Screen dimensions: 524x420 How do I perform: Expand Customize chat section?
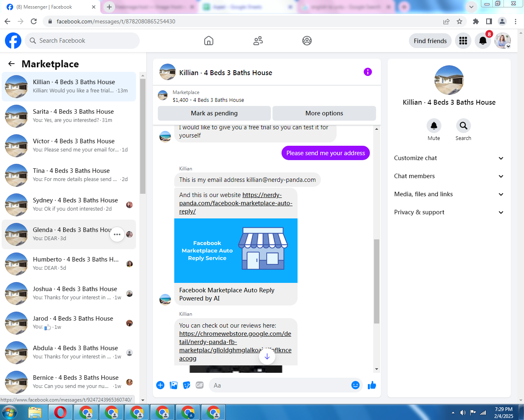click(449, 158)
